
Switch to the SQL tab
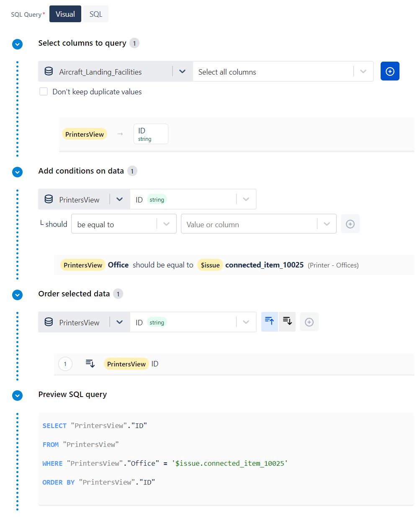click(95, 14)
